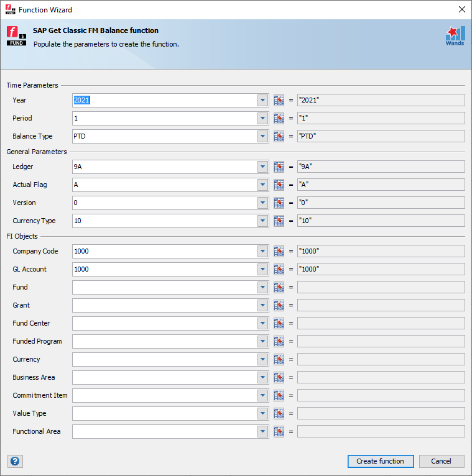Click the Company Code result box showing "1000"
This screenshot has height=476, width=472.
pos(381,251)
